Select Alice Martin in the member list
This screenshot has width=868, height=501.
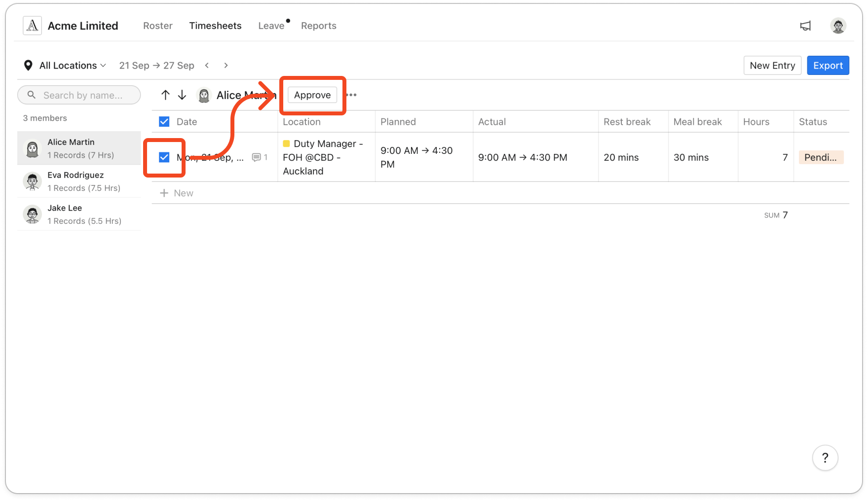pos(79,148)
